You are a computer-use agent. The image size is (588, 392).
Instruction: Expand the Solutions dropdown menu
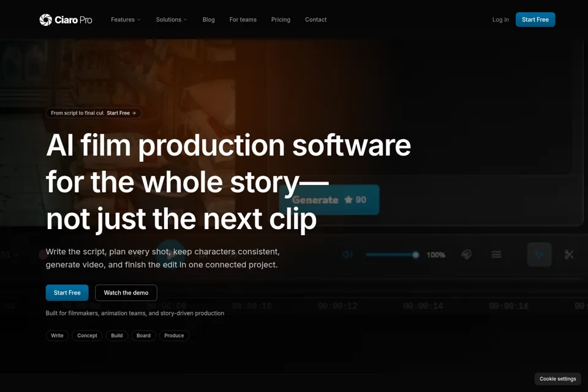point(171,20)
